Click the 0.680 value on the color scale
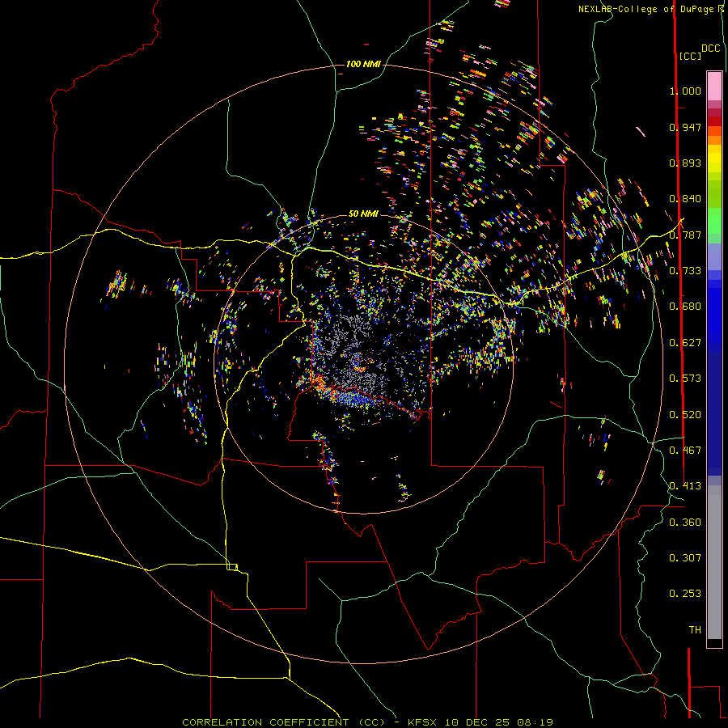Screen dimensions: 728x728 [x=685, y=307]
